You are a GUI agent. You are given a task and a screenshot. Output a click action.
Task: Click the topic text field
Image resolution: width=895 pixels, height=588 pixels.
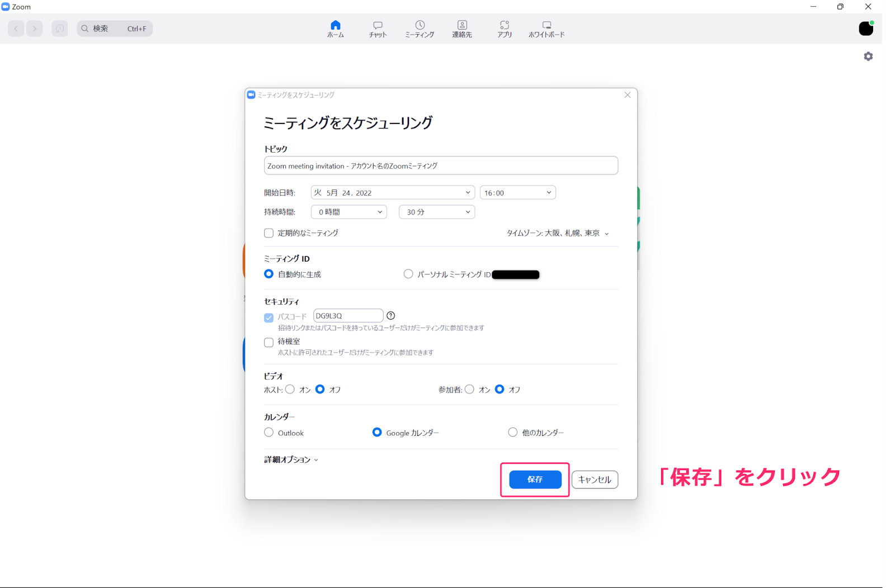[x=441, y=166]
